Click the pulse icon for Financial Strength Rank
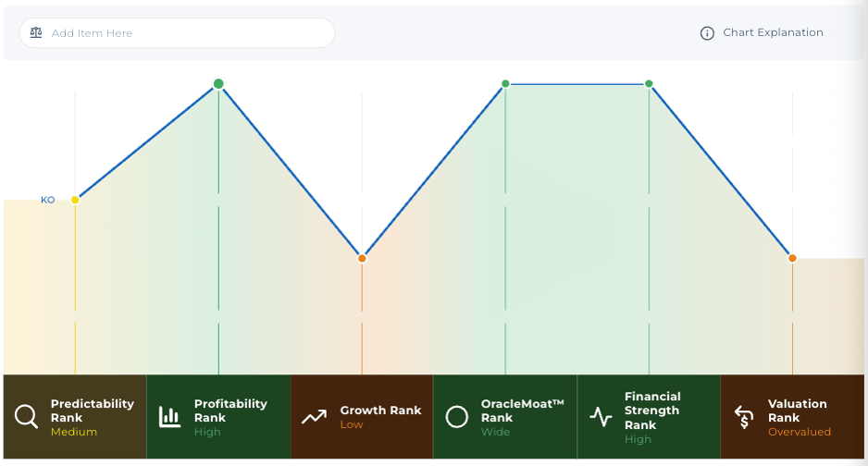Image resolution: width=868 pixels, height=466 pixels. click(x=601, y=417)
